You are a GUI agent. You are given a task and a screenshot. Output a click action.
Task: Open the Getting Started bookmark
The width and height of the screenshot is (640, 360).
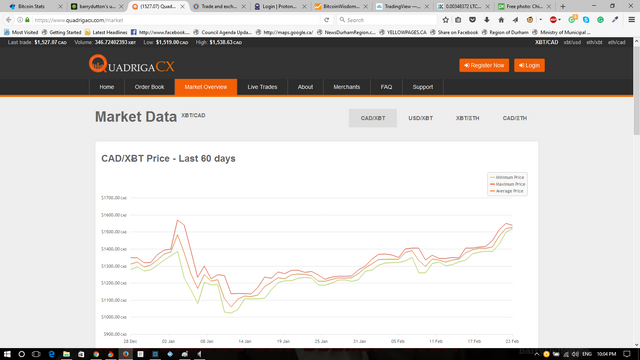(61, 32)
